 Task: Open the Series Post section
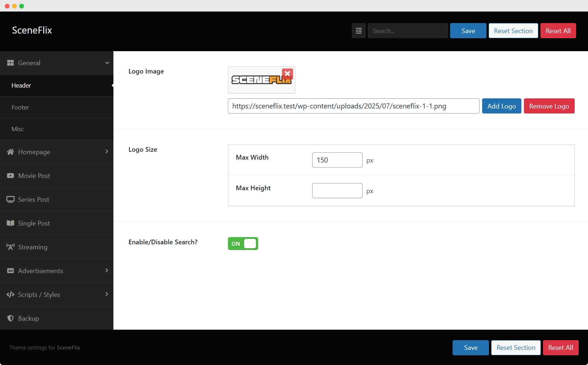click(57, 199)
